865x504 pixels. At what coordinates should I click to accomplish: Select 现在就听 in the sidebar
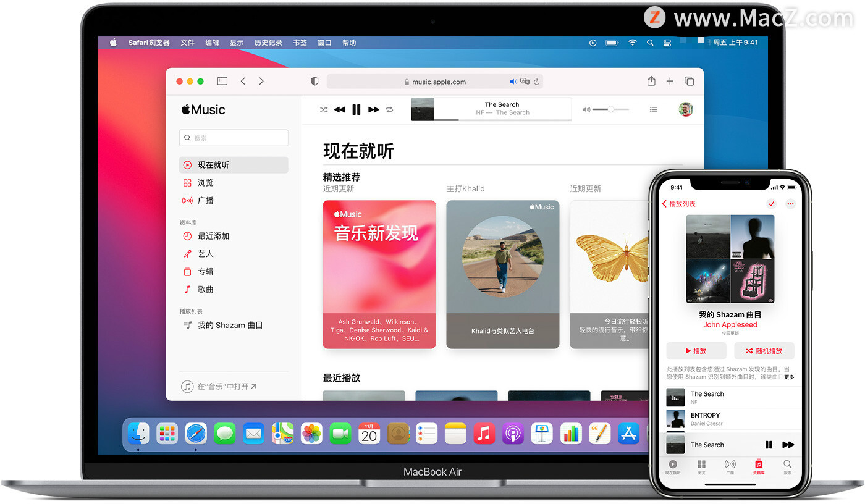point(234,165)
